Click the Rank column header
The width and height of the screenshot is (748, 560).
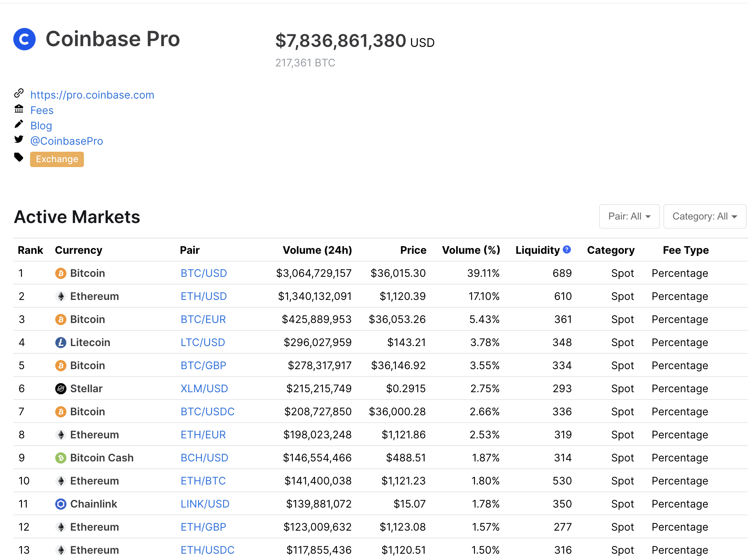pyautogui.click(x=30, y=250)
